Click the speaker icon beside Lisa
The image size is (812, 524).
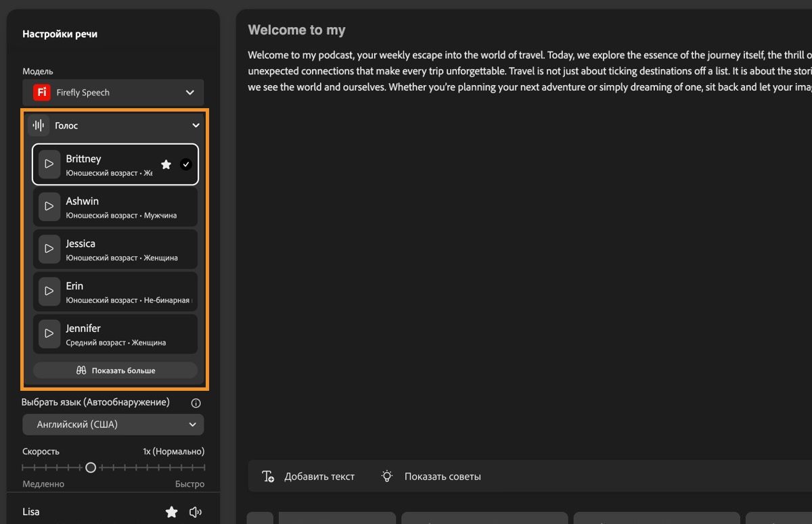coord(196,512)
